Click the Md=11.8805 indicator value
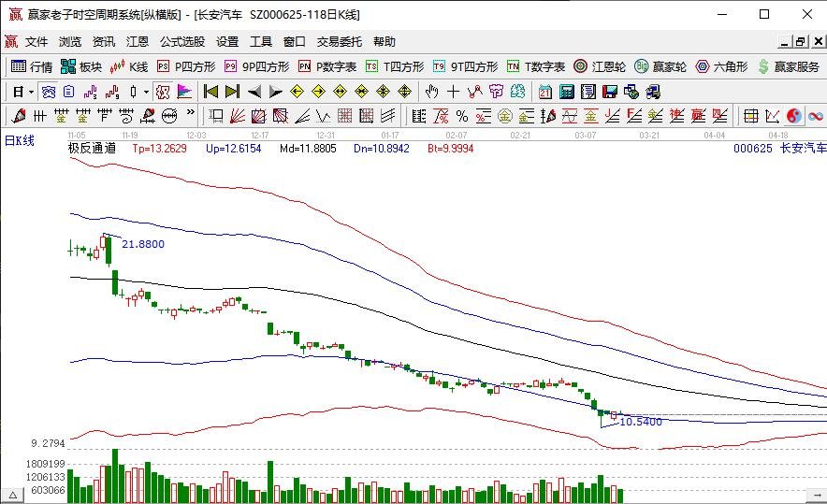827x504 pixels. pyautogui.click(x=308, y=149)
